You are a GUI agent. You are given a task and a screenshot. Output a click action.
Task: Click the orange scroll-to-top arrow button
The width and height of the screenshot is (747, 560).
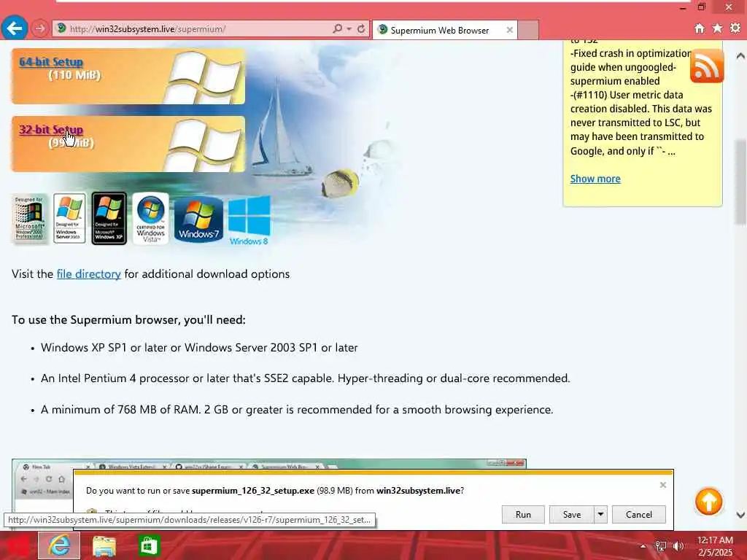click(708, 502)
